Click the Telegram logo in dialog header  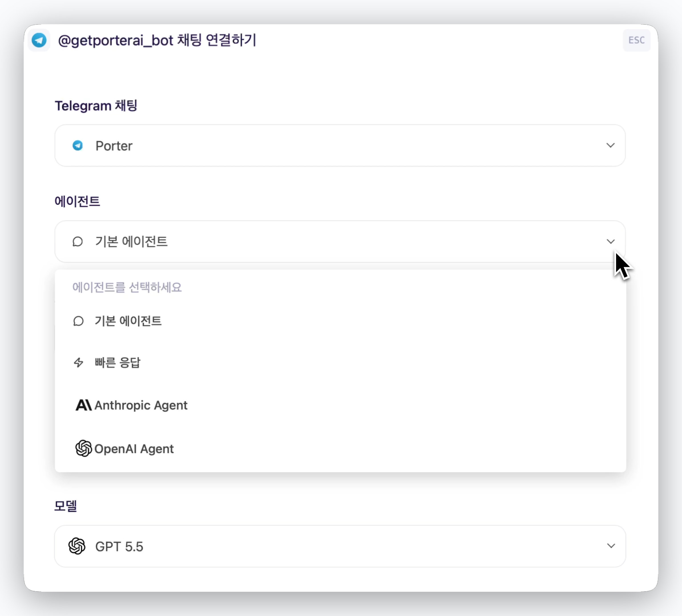(39, 40)
